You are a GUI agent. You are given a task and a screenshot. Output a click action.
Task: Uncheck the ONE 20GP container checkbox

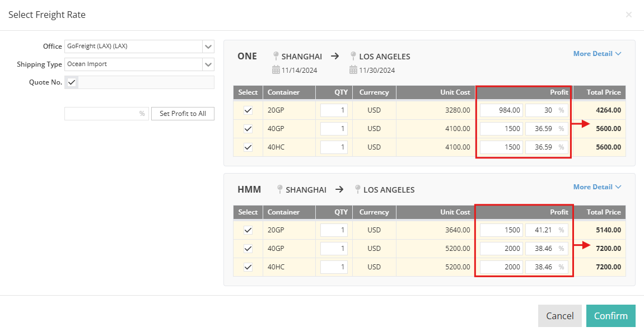pos(248,110)
